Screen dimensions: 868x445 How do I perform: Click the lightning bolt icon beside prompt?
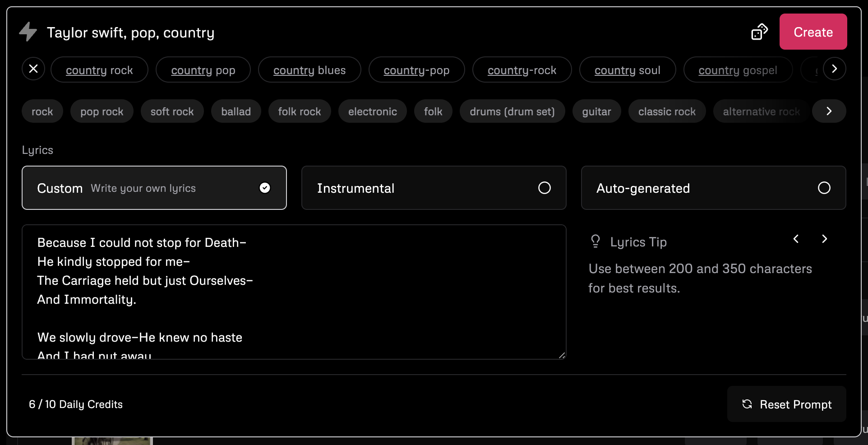pyautogui.click(x=28, y=32)
